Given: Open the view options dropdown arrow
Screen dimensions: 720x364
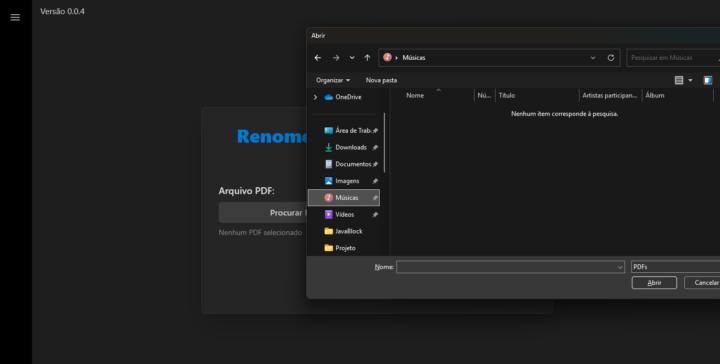Looking at the screenshot, I should [690, 80].
